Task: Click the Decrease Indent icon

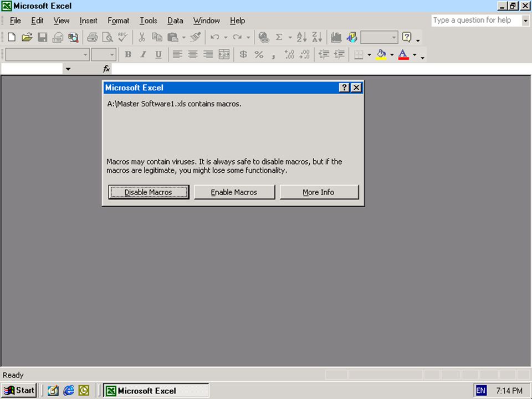Action: [324, 54]
